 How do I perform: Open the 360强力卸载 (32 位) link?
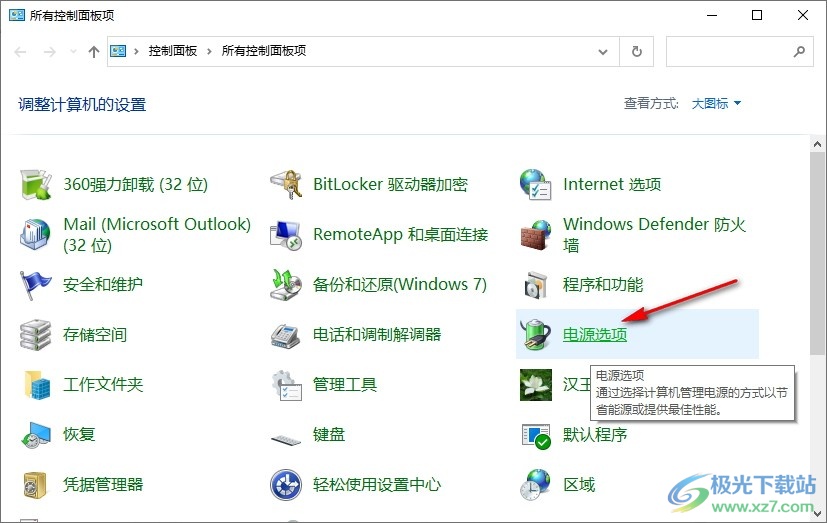[136, 185]
